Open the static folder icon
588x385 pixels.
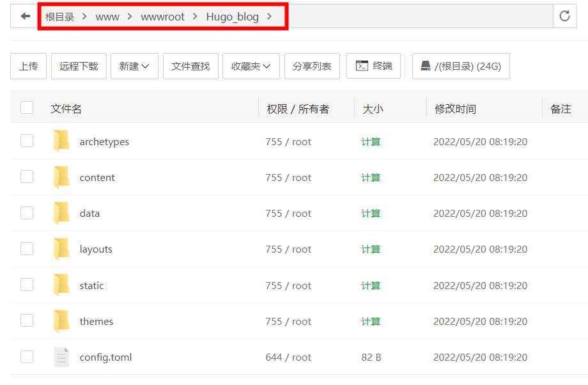coord(61,285)
